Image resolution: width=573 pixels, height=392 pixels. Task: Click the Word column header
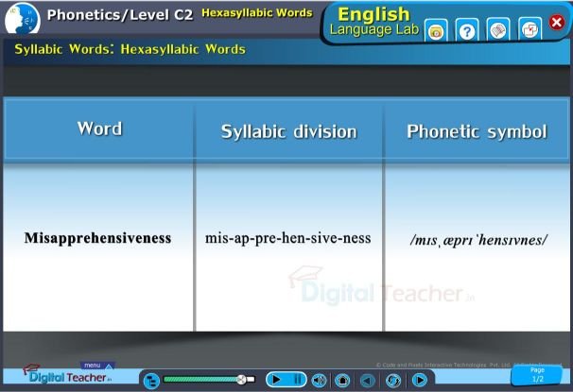(x=99, y=128)
